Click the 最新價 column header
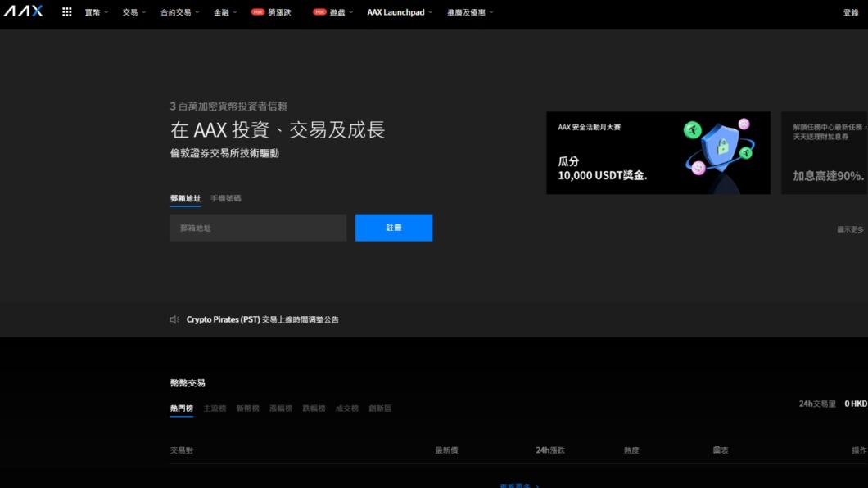This screenshot has height=488, width=868. [x=446, y=450]
